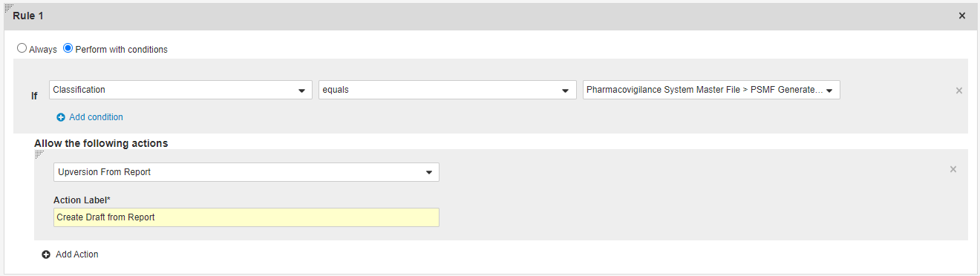Image resolution: width=980 pixels, height=276 pixels.
Task: Remove the Classification condition row
Action: [x=958, y=91]
